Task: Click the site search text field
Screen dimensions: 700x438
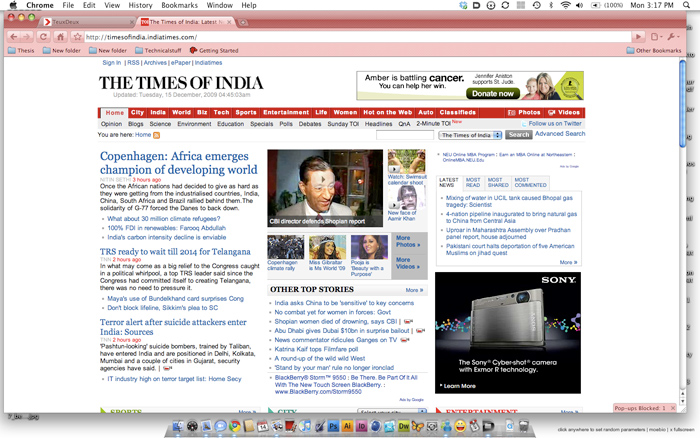Action: pyautogui.click(x=405, y=135)
